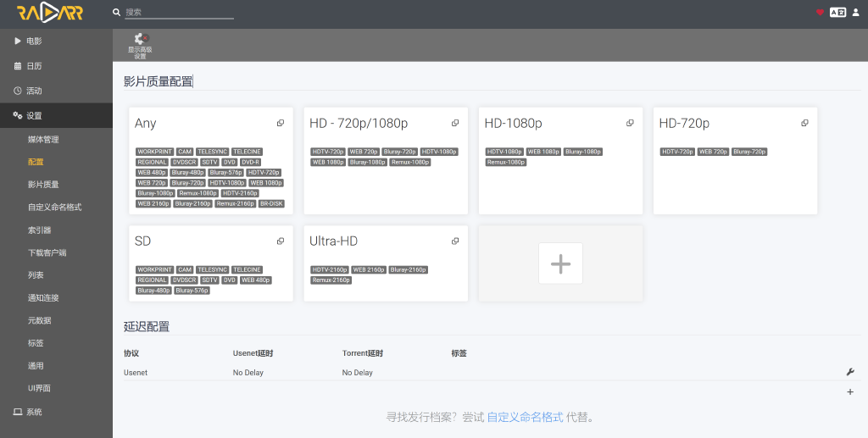This screenshot has width=868, height=438.
Task: Open the keyboard shortcuts icon in header
Action: click(x=837, y=13)
